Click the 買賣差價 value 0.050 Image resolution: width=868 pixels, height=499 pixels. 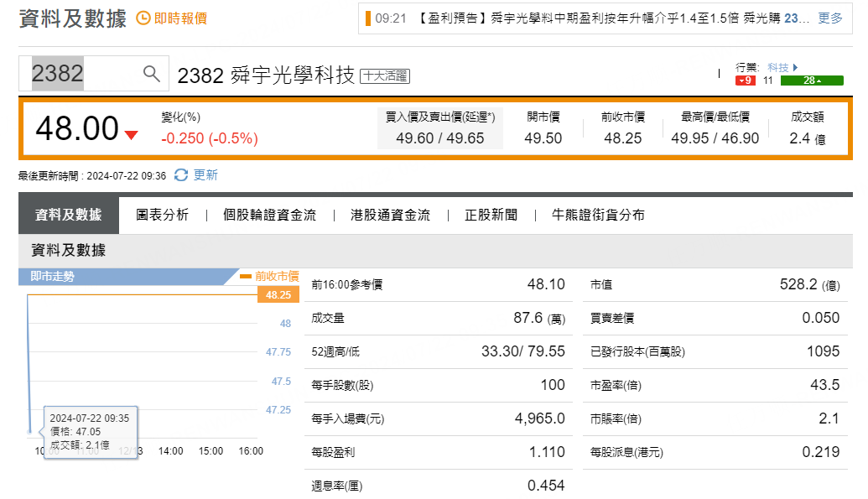click(821, 318)
